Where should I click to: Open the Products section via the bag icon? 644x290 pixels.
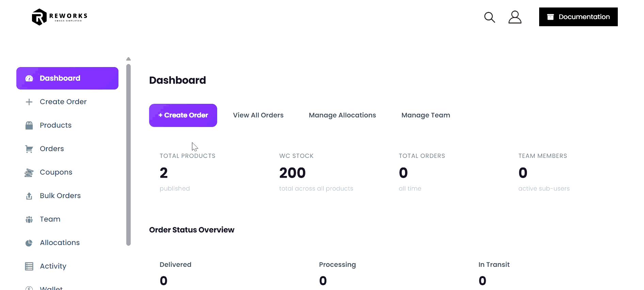pyautogui.click(x=29, y=125)
